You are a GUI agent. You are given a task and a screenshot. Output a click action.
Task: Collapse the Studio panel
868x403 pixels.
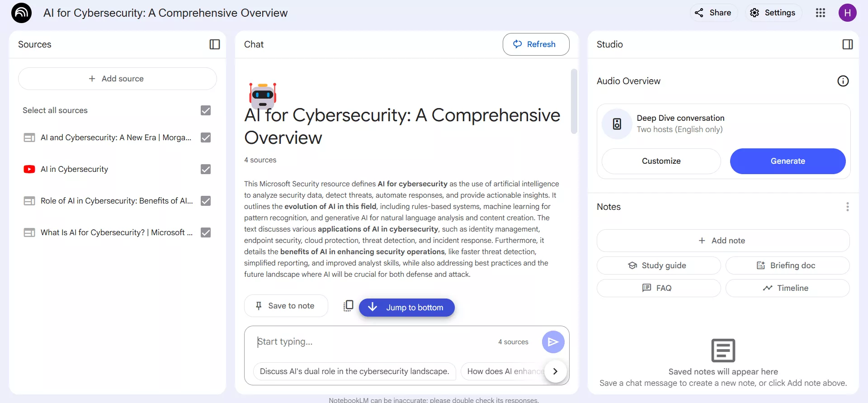(848, 44)
